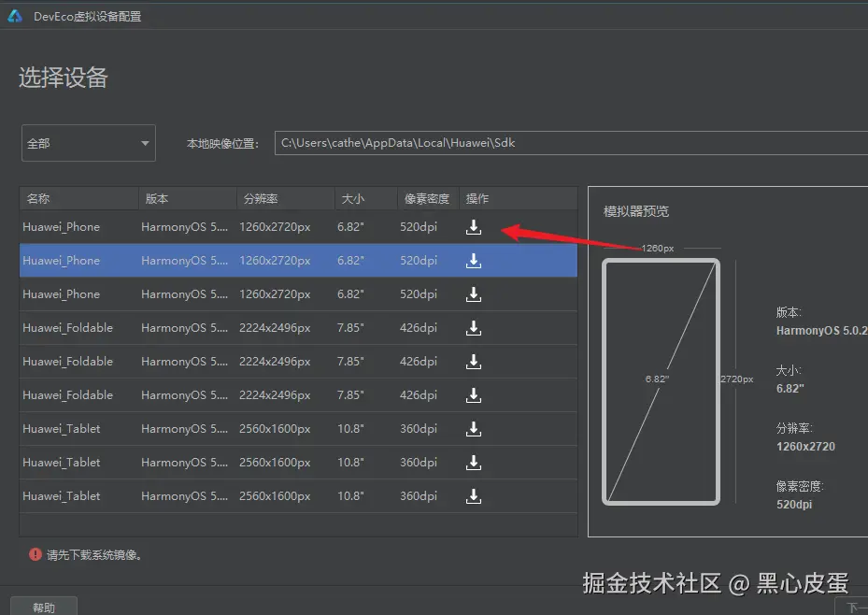Click the DevEco logo in title bar
This screenshot has width=868, height=615.
pos(15,16)
